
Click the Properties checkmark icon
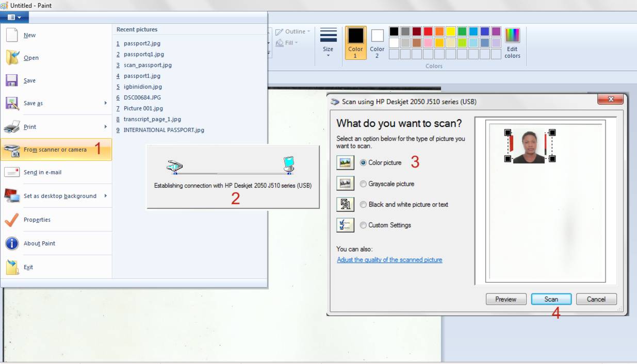click(x=12, y=220)
